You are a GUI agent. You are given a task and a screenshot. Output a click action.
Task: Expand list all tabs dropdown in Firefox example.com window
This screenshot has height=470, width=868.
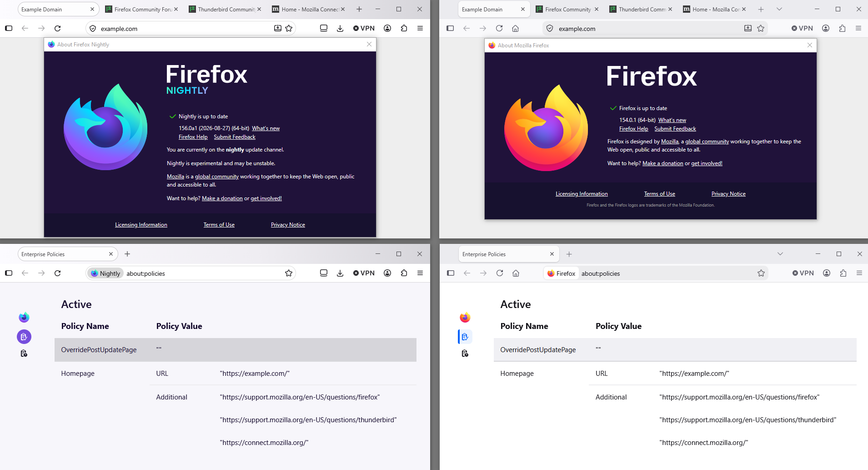[x=779, y=9]
